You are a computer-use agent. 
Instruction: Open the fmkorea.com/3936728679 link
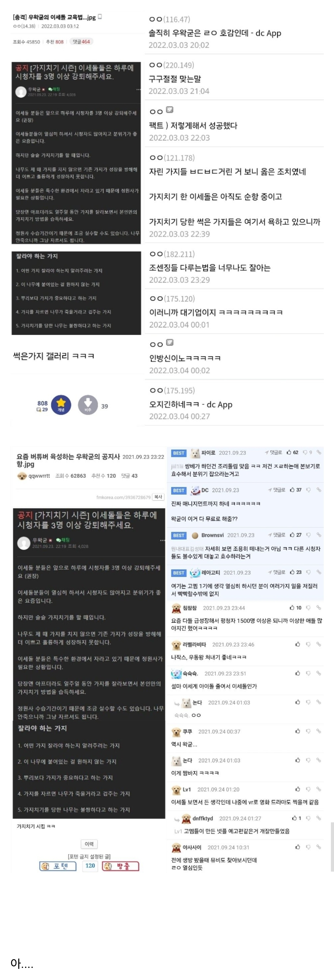(x=123, y=497)
